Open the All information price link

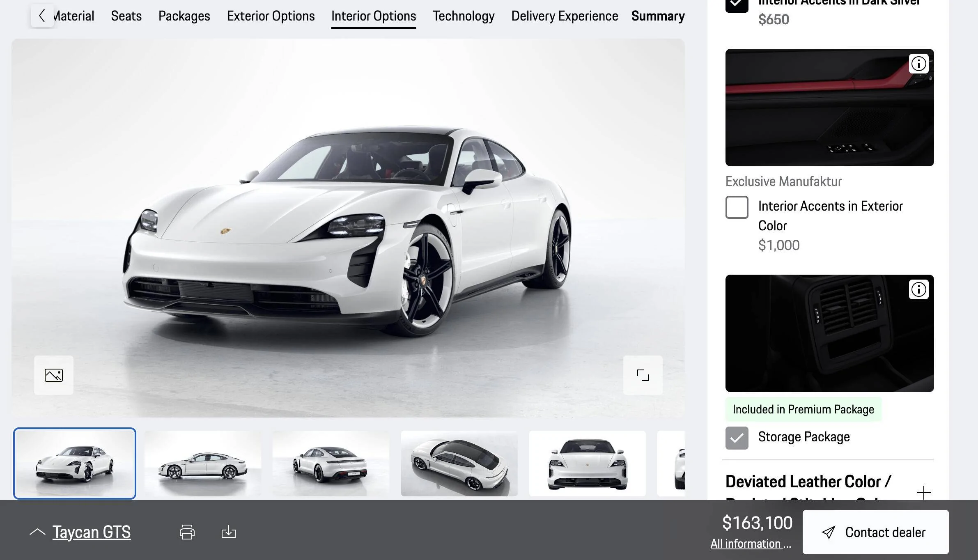(751, 544)
